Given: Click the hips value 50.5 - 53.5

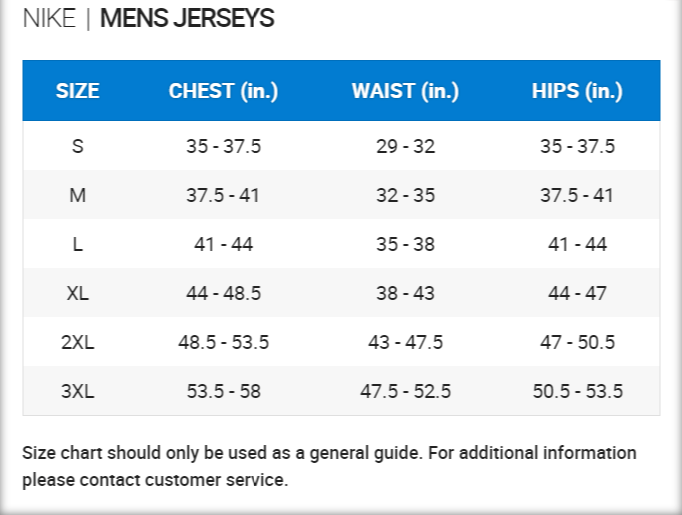Looking at the screenshot, I should (577, 391).
